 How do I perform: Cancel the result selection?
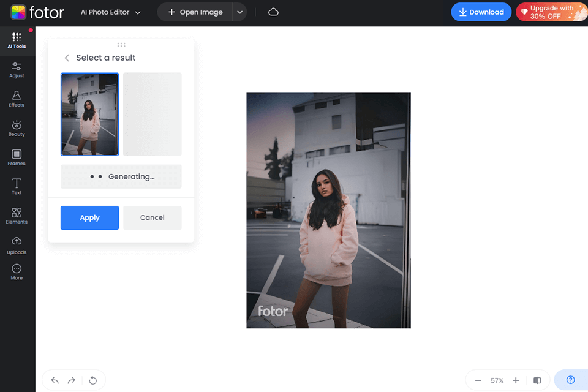153,217
